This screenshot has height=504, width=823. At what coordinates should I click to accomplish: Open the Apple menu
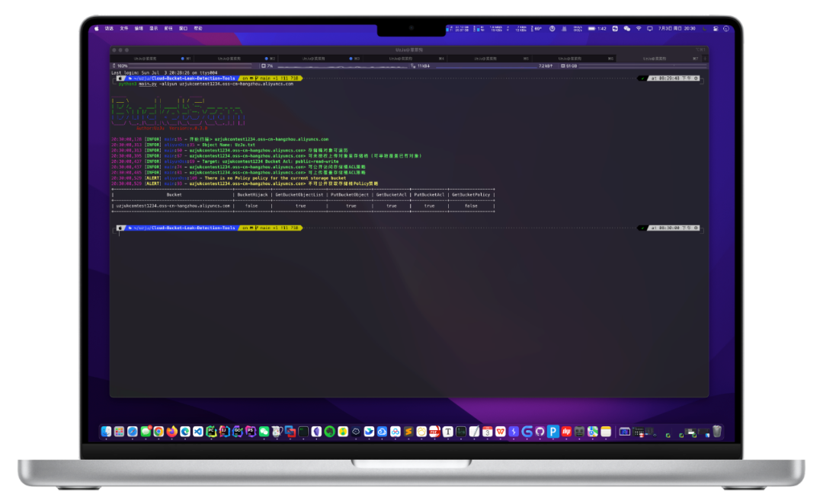(97, 28)
